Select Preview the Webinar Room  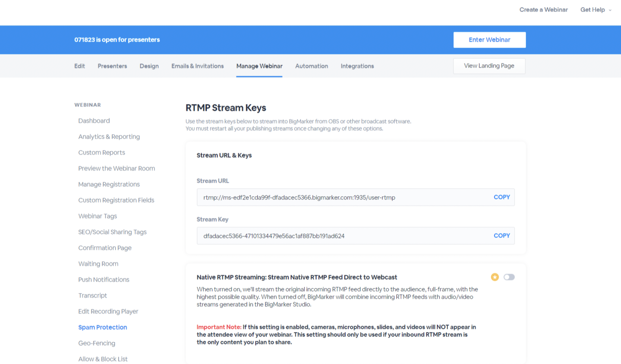click(116, 168)
